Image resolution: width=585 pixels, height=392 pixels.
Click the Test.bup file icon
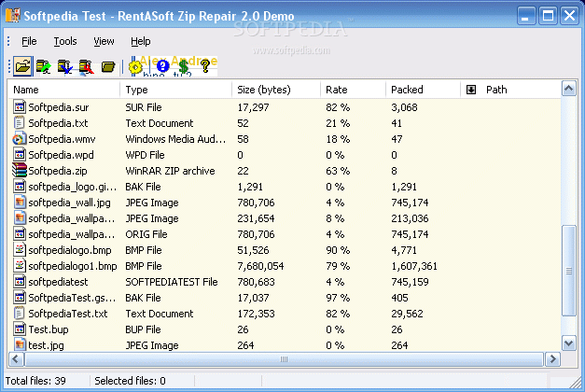coord(20,329)
